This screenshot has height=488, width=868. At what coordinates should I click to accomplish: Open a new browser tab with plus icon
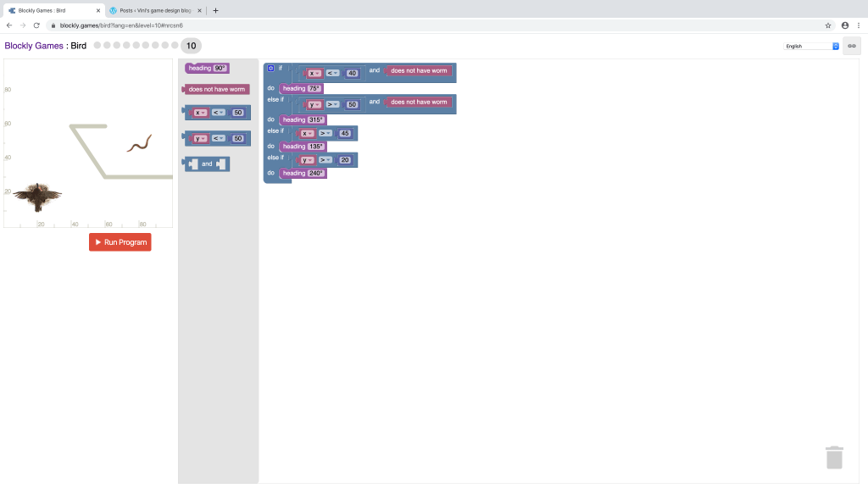click(x=215, y=10)
